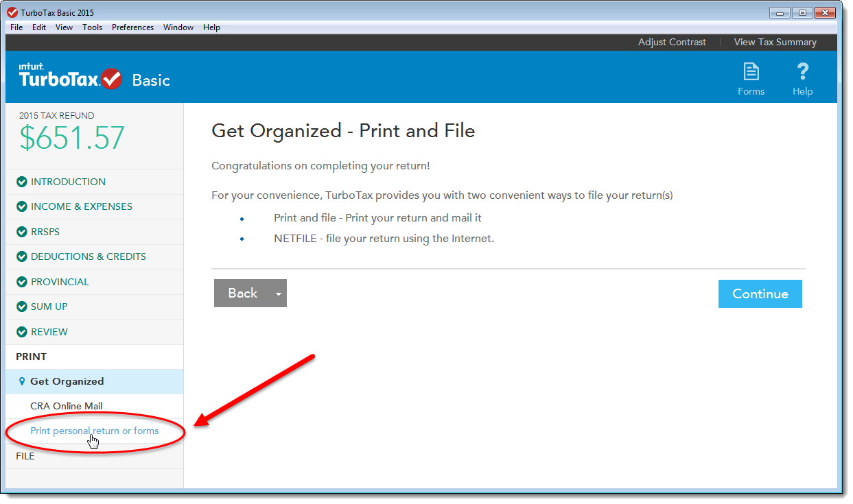Click the $651.57 refund amount
The width and height of the screenshot is (853, 504).
coord(72,139)
